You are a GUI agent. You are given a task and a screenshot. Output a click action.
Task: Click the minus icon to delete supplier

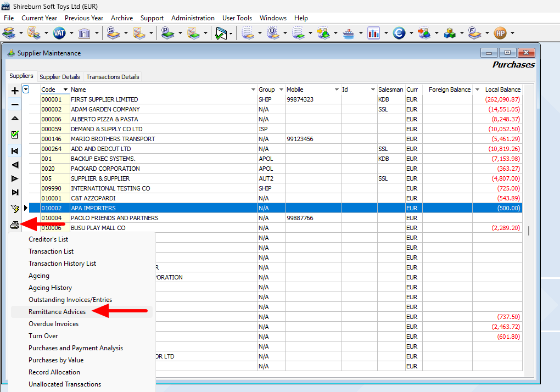15,104
